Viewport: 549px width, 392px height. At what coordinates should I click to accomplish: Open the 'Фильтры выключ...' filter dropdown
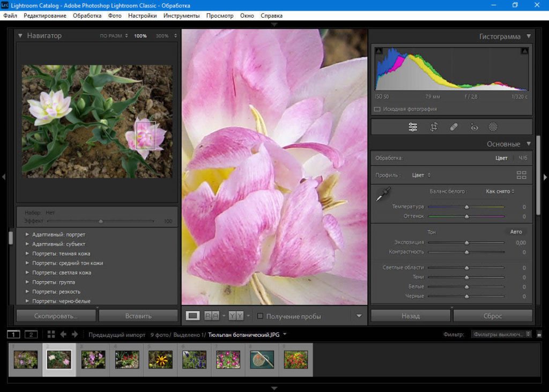tap(501, 334)
